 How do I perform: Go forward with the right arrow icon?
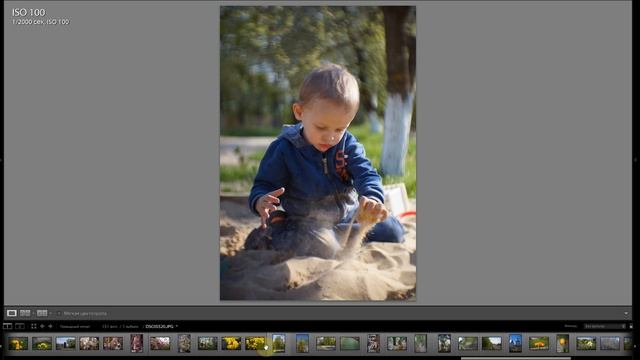pyautogui.click(x=50, y=326)
